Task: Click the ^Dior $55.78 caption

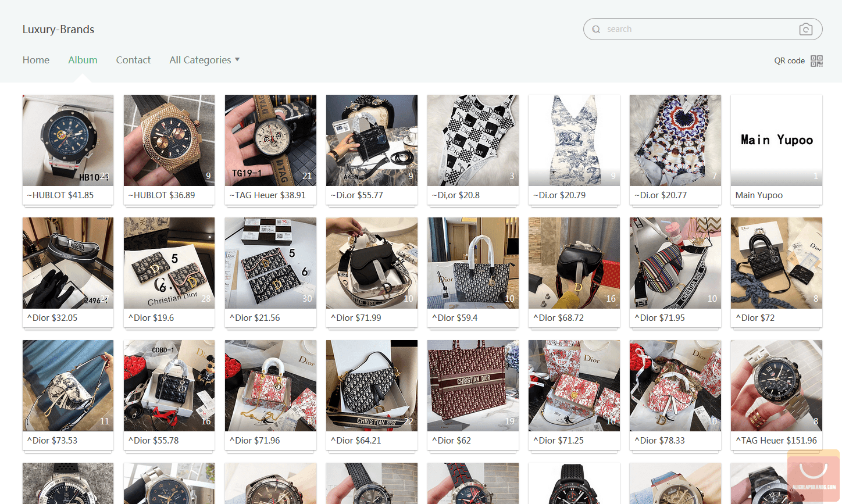Action: pos(154,441)
